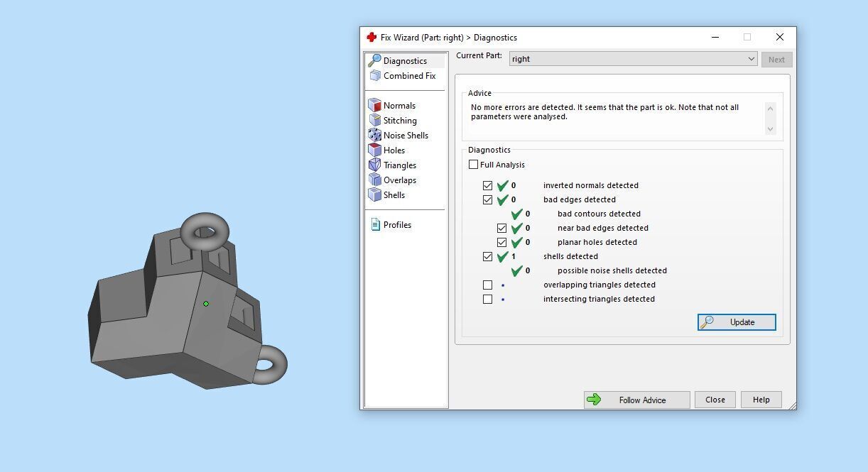The image size is (868, 472).
Task: Open Help for the Fix Wizard
Action: tap(761, 400)
